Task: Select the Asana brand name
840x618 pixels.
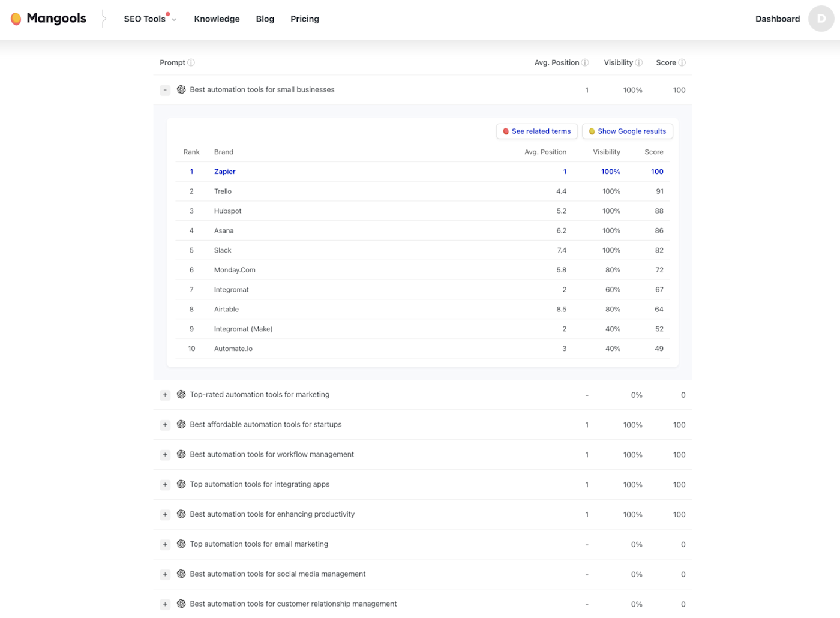Action: [x=224, y=230]
